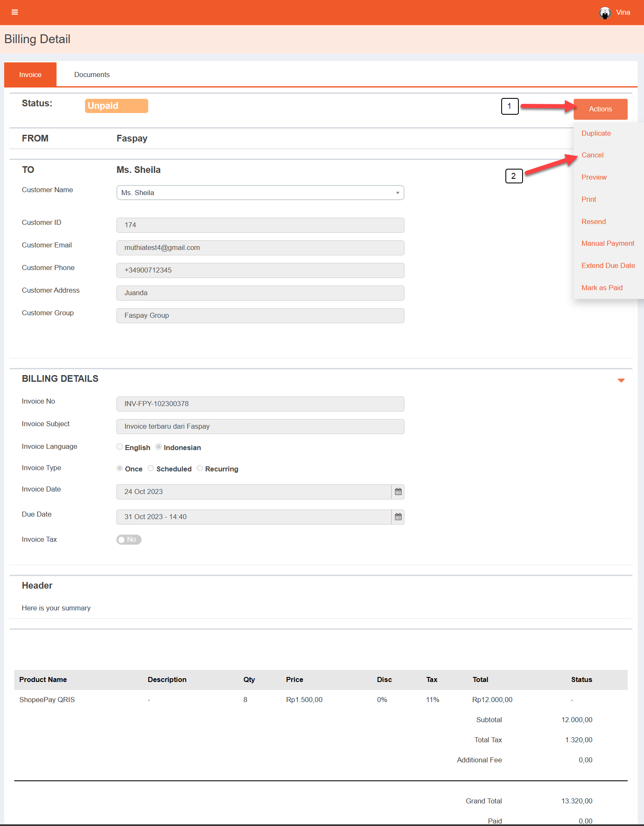
Task: Open the Customer Name dropdown
Action: [x=260, y=193]
